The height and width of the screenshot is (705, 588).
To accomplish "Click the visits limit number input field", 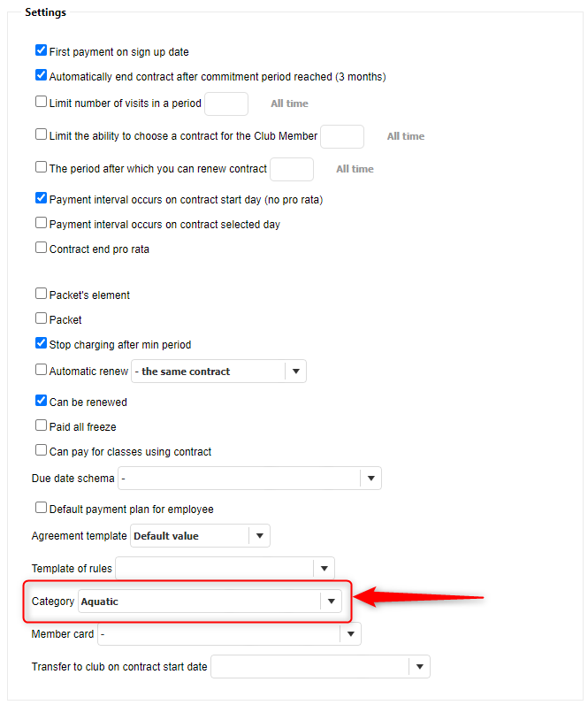I will [x=226, y=103].
